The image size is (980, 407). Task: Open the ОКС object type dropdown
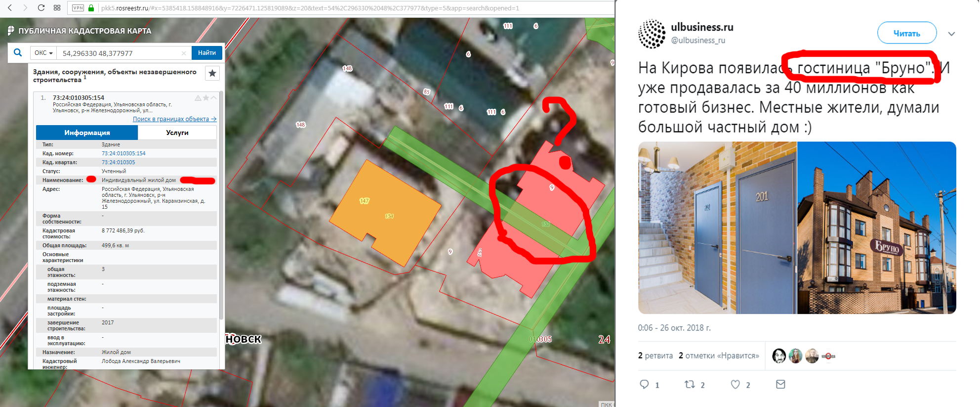[43, 53]
